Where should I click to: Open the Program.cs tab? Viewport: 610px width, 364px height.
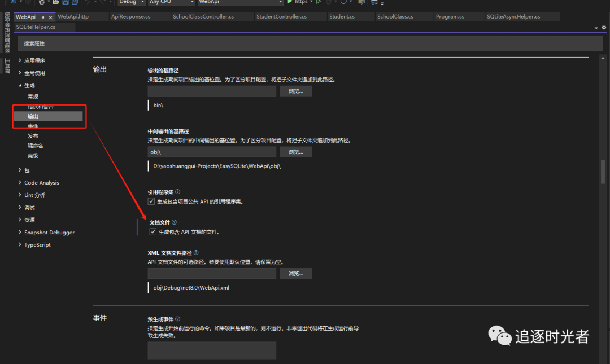click(x=450, y=17)
